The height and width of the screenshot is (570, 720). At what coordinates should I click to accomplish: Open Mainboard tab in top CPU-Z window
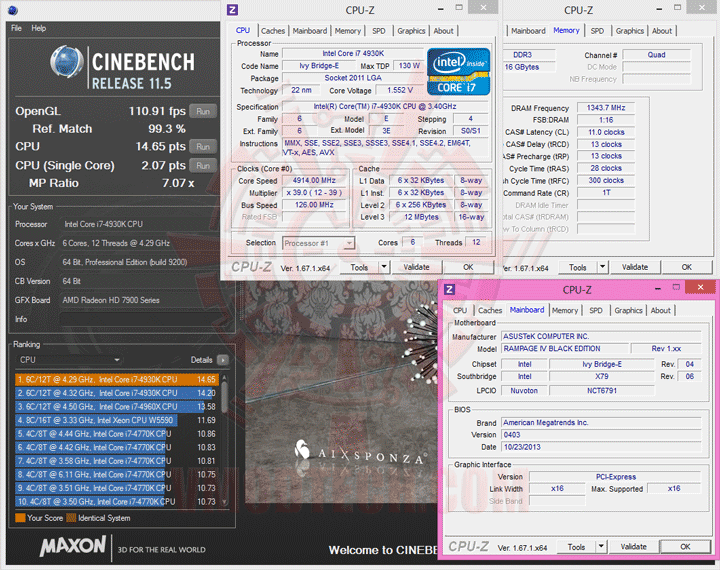coord(310,31)
